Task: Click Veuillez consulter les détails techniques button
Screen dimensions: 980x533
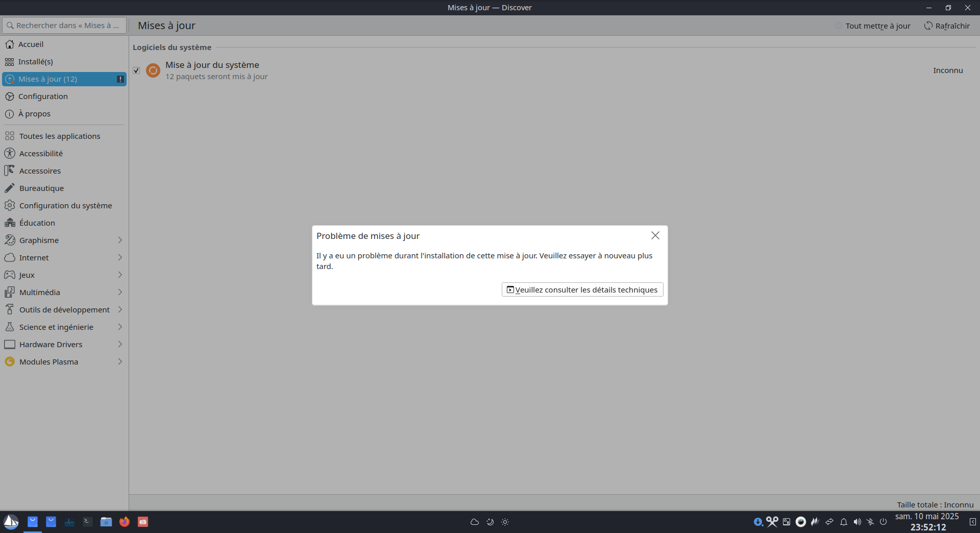Action: [x=582, y=290]
